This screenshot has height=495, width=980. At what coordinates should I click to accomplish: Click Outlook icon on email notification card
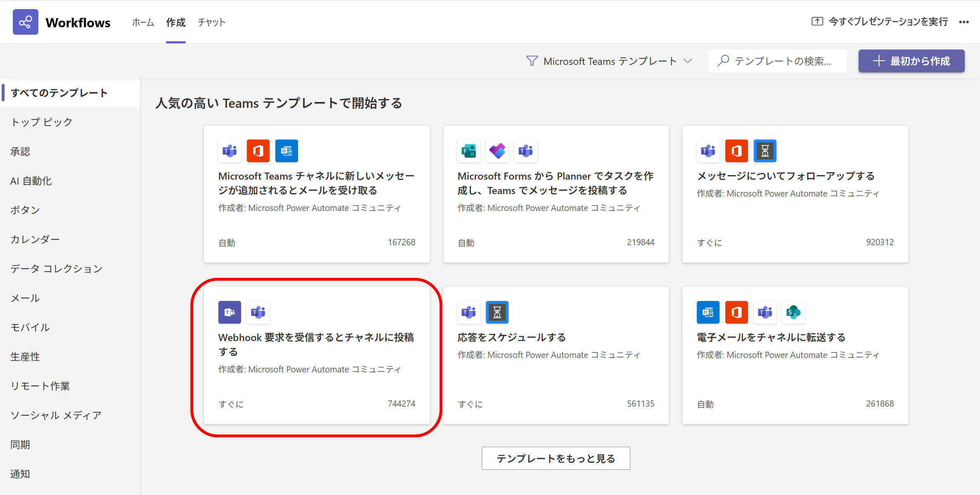(x=286, y=151)
